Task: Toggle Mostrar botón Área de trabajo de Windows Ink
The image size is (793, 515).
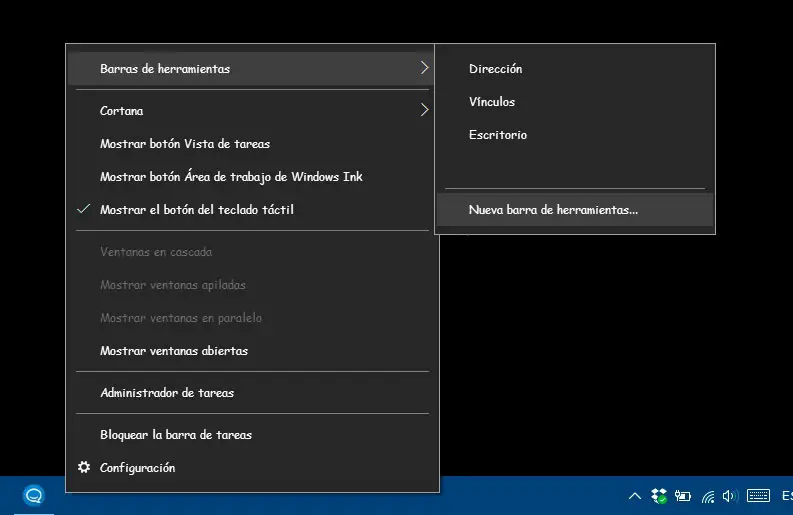Action: (x=252, y=177)
